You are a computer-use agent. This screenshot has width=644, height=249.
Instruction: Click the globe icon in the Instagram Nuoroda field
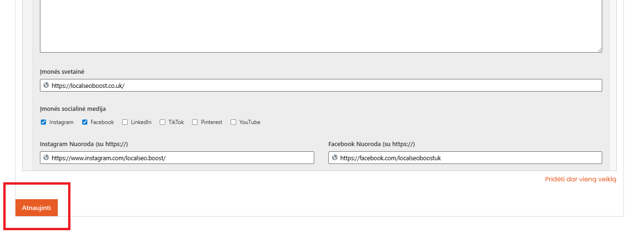pos(46,158)
